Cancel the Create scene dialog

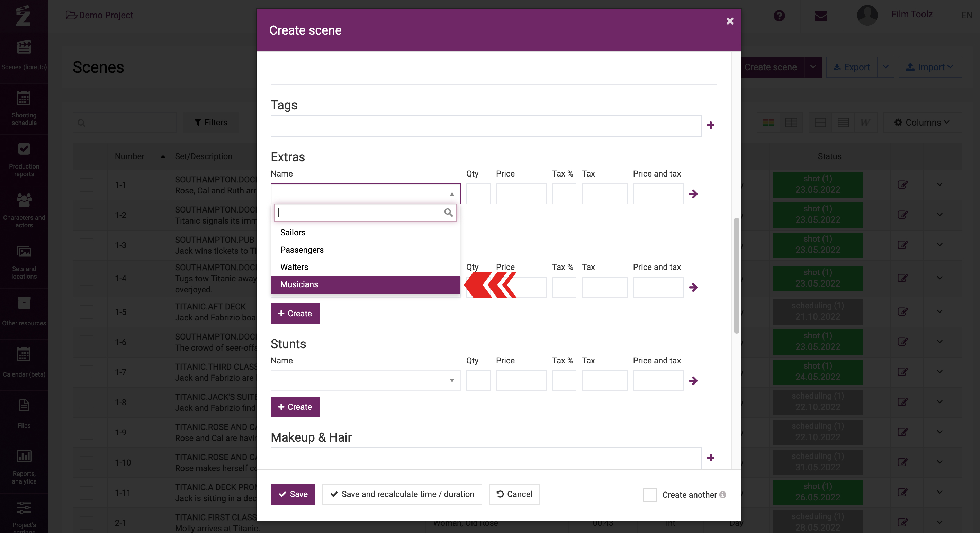pyautogui.click(x=514, y=494)
